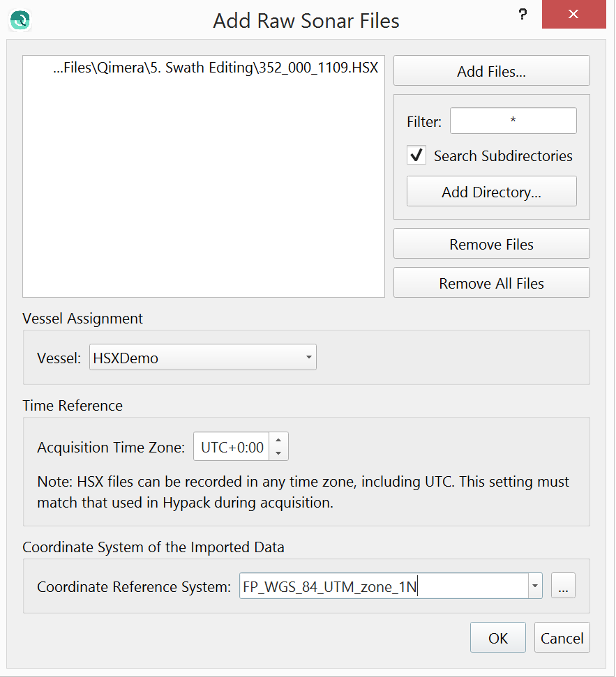The width and height of the screenshot is (616, 677).
Task: Open coordinate system browser with ellipsis button
Action: coord(563,586)
